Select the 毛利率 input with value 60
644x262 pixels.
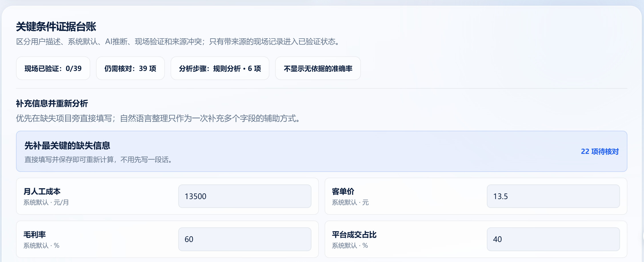pos(245,239)
